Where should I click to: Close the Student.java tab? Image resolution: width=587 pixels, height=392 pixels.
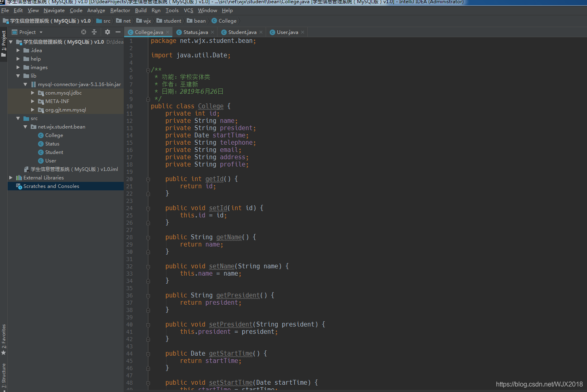tap(261, 32)
